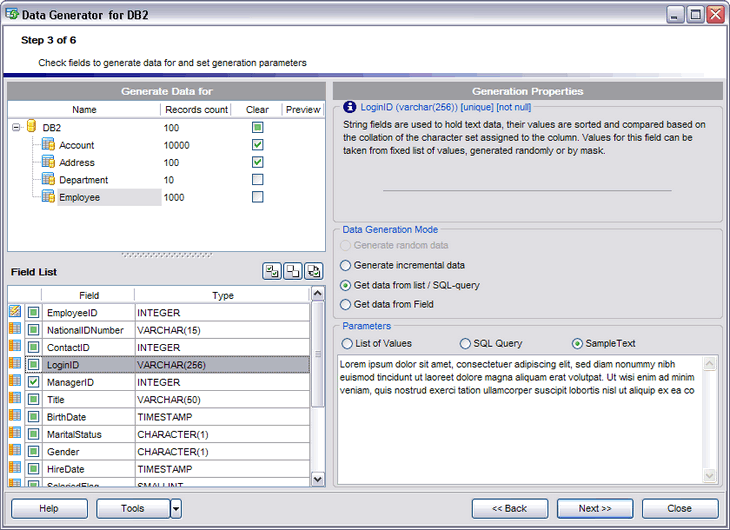Click the info icon beside LoginID header

349,107
